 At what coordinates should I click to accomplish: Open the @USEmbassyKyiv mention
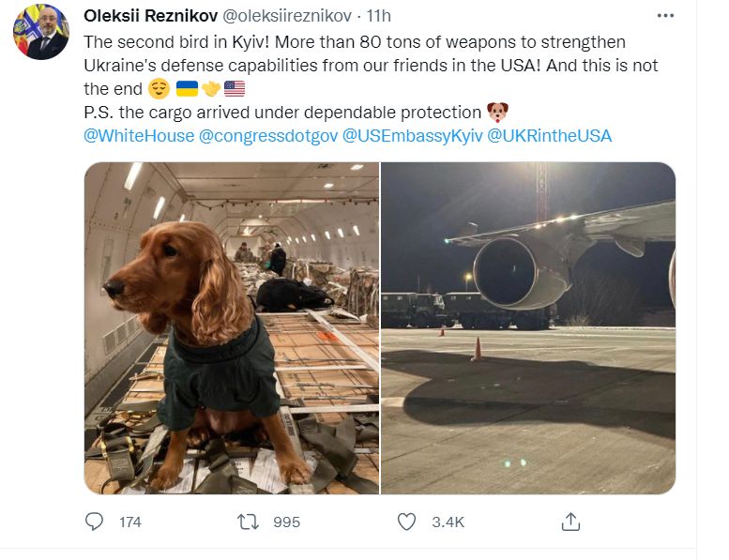tap(413, 136)
